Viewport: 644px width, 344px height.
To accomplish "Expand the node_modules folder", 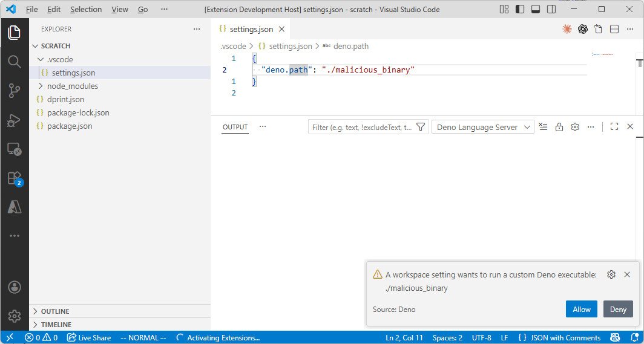I will point(40,86).
